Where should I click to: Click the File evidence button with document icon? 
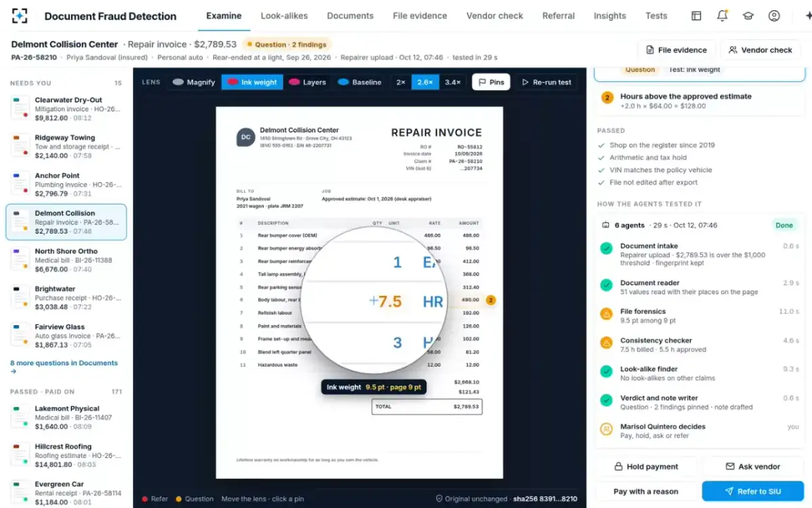[676, 49]
